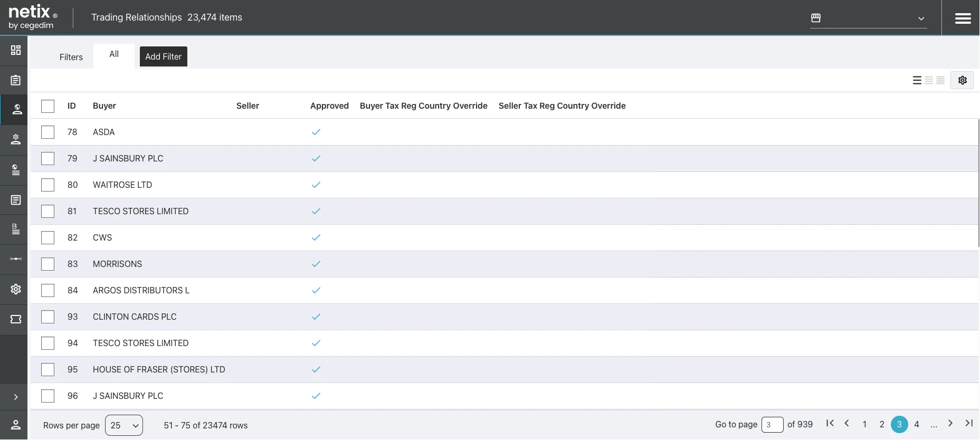Open the B list sidebar icon
The height and width of the screenshot is (440, 980).
click(x=16, y=229)
